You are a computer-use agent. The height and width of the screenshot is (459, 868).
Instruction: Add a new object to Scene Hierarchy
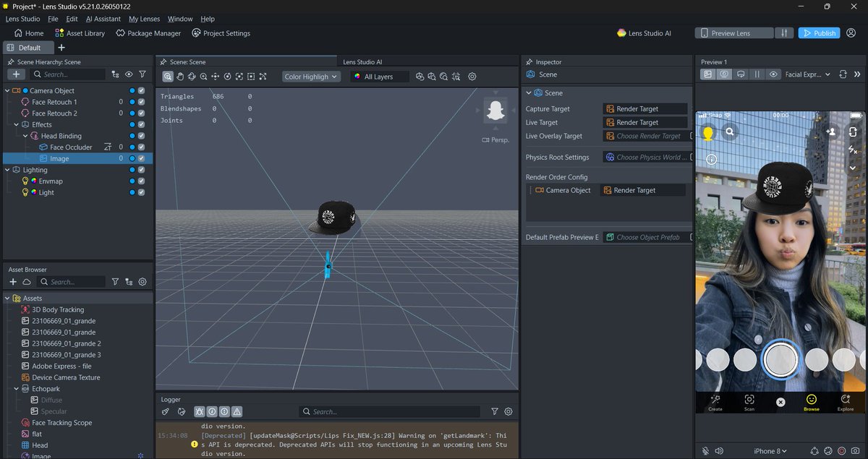pos(16,74)
